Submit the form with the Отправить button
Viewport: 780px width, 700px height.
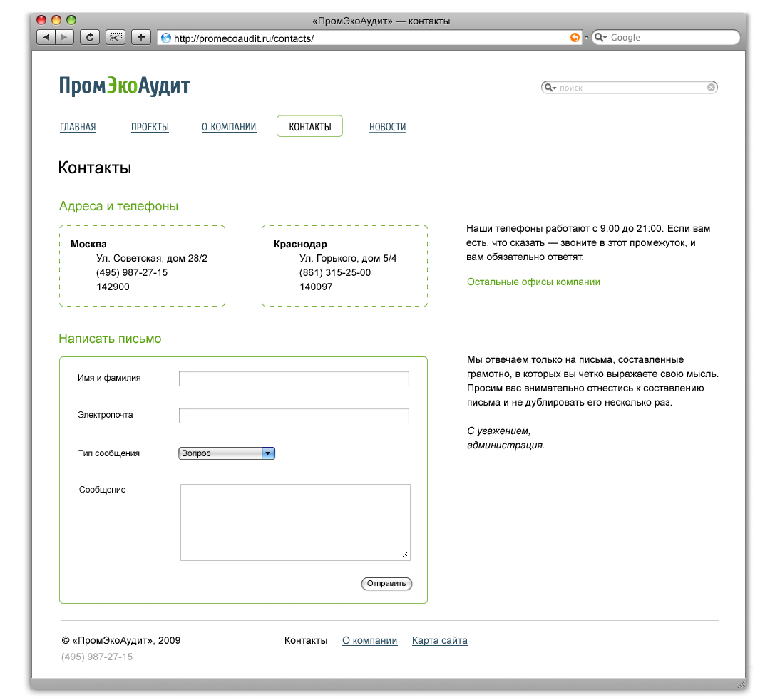click(x=386, y=584)
